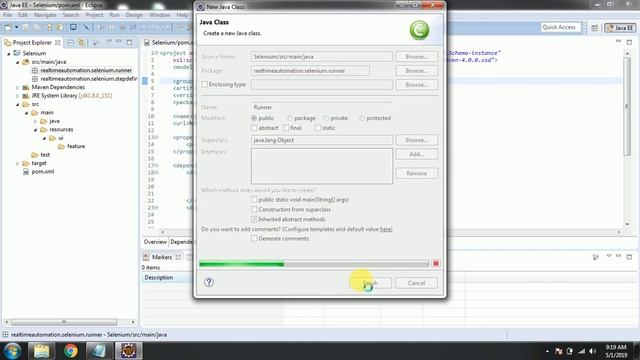This screenshot has height=360, width=640.
Task: Click the monitor-shaped icon in the Eclipse toolbar
Action: point(73,27)
